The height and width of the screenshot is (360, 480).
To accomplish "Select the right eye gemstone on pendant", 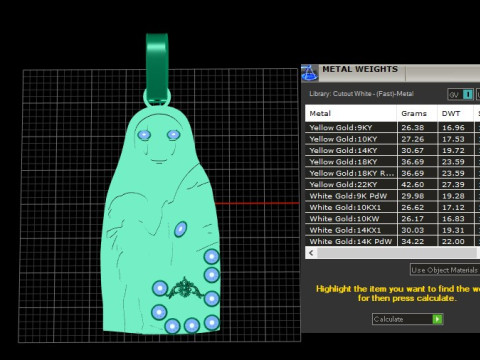I will (174, 135).
